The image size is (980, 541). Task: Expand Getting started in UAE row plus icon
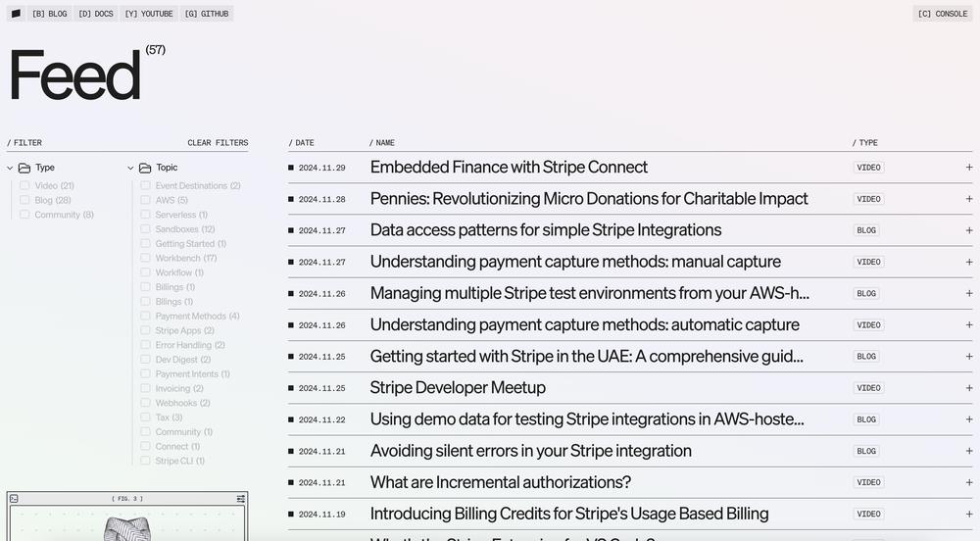pyautogui.click(x=969, y=356)
